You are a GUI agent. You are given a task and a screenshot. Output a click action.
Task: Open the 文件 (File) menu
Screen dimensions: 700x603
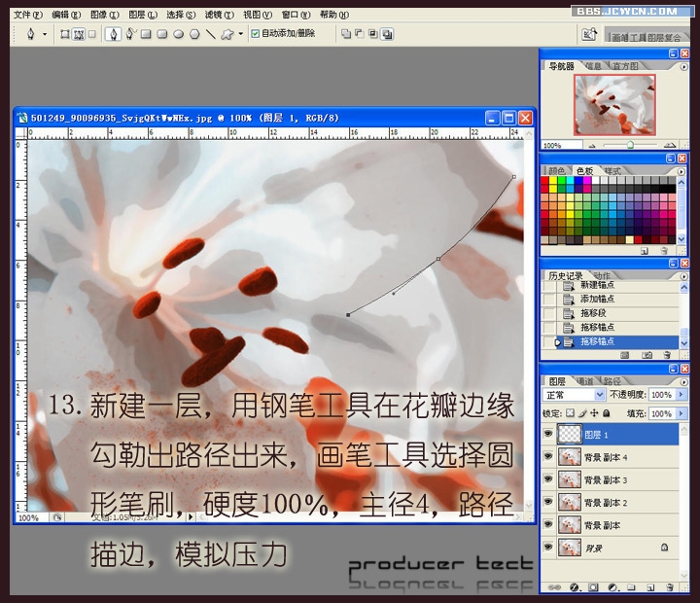pyautogui.click(x=27, y=15)
